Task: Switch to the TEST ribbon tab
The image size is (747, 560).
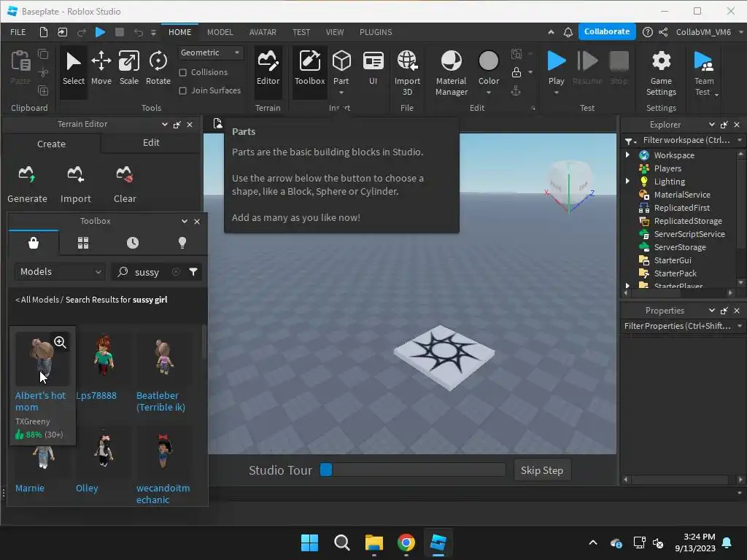Action: [x=301, y=32]
